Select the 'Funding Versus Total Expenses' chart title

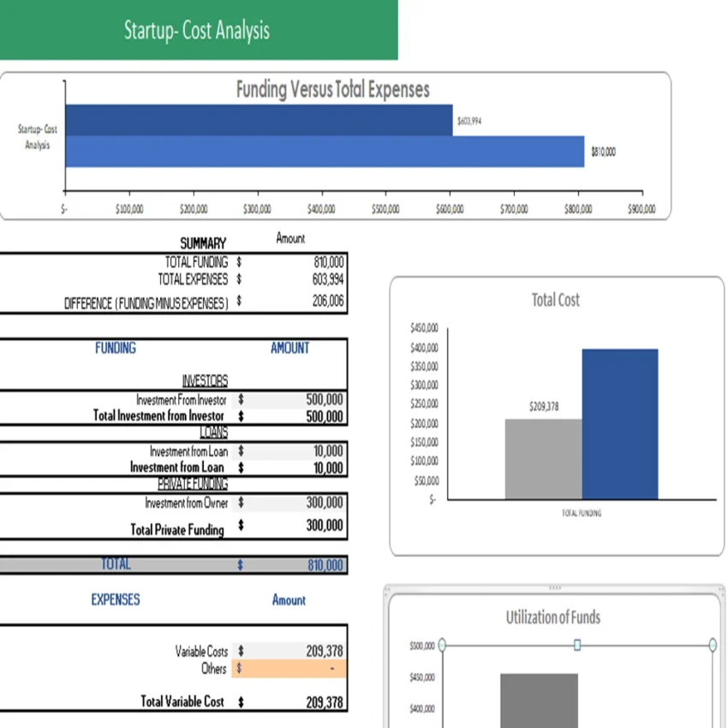click(332, 88)
